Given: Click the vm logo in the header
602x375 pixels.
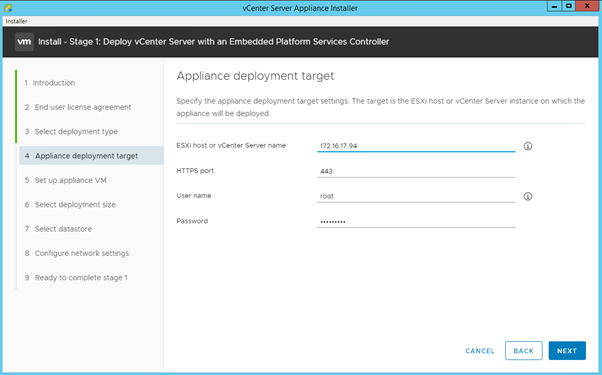Looking at the screenshot, I should (x=24, y=41).
